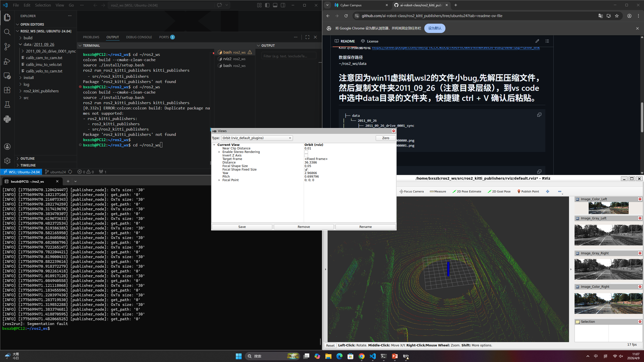Image resolution: width=644 pixels, height=362 pixels.
Task: Open the Testing flask icon
Action: point(7,105)
